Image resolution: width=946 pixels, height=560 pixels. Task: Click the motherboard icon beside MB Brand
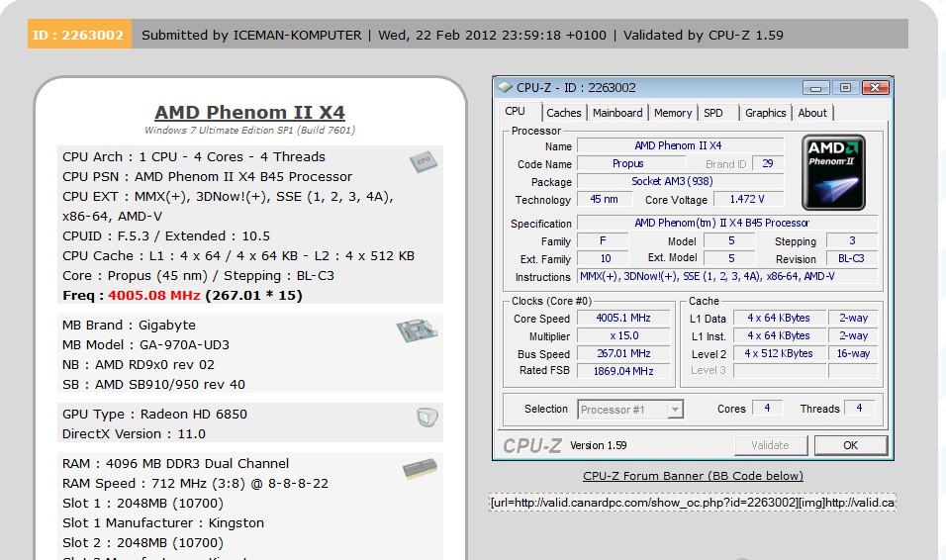417,330
